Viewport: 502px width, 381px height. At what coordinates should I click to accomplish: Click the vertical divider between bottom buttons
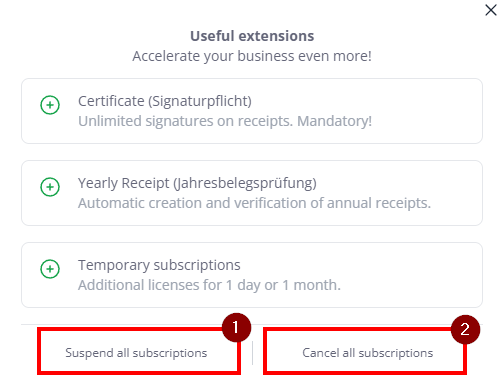[x=252, y=353]
